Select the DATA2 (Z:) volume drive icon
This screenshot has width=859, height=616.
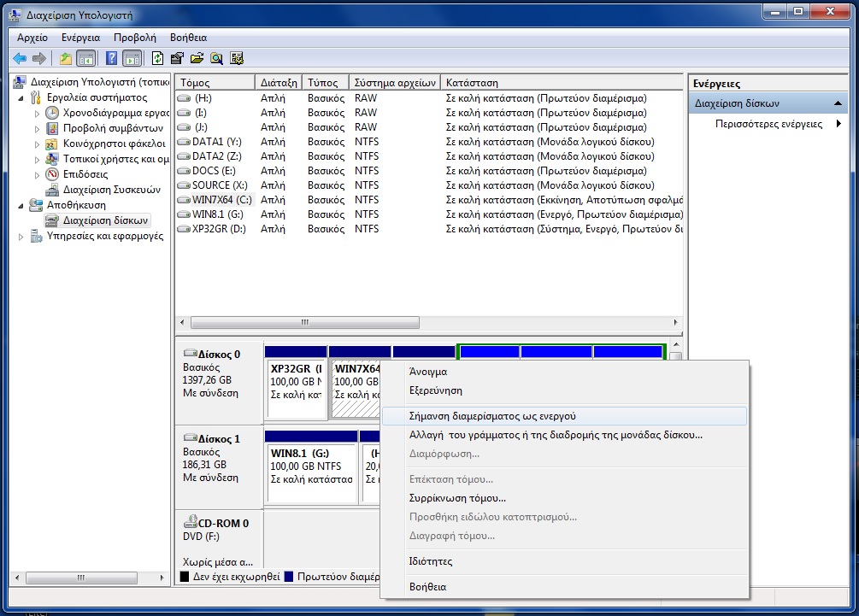click(x=184, y=156)
